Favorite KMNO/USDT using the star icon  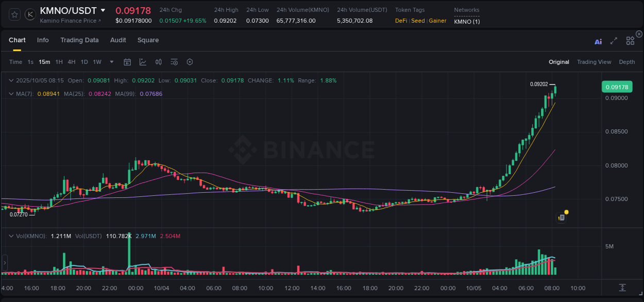[14, 14]
